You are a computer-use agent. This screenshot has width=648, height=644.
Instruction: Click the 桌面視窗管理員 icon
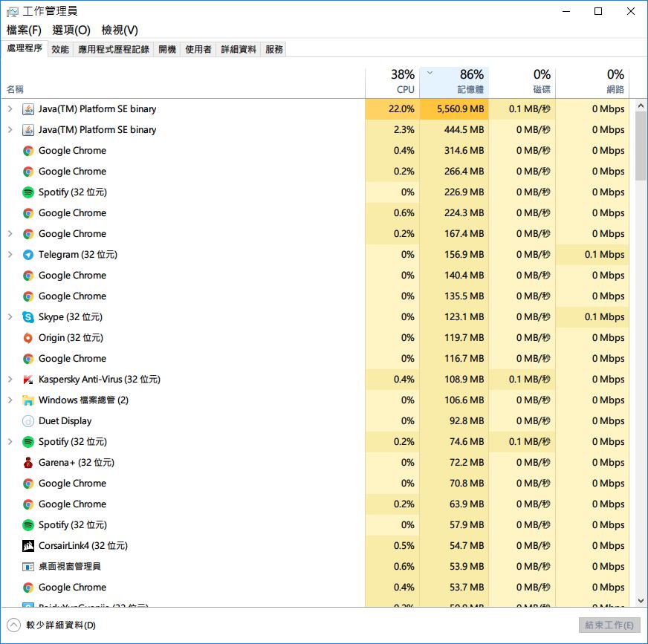[x=28, y=567]
